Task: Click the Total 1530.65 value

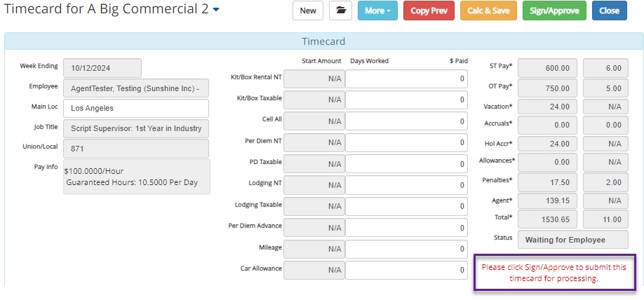Action: [x=547, y=219]
